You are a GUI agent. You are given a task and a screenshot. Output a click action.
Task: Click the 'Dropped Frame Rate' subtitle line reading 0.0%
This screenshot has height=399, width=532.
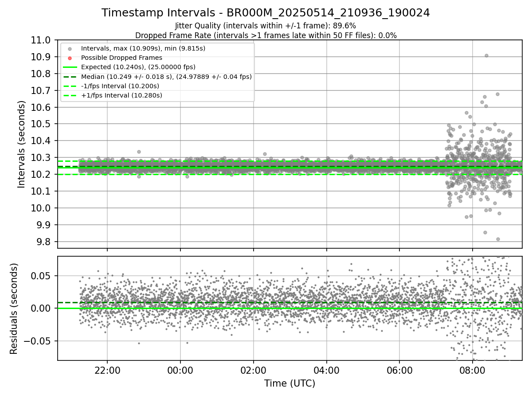point(266,35)
